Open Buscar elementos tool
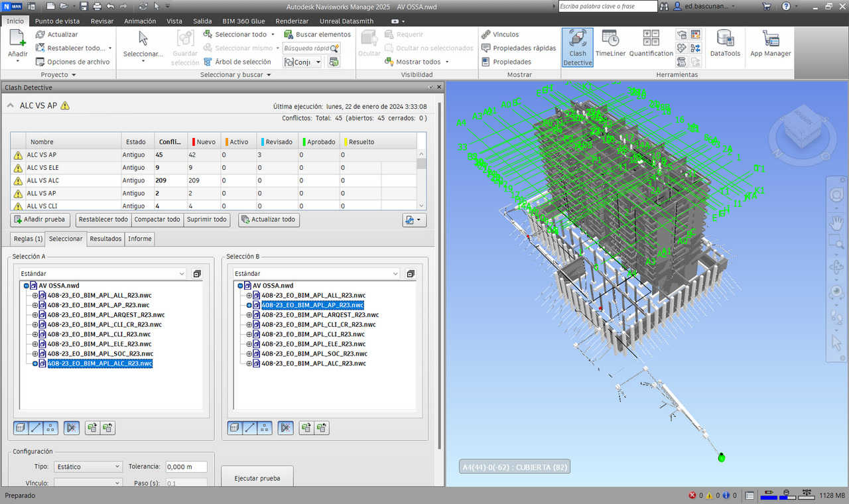The image size is (849, 504). (317, 34)
